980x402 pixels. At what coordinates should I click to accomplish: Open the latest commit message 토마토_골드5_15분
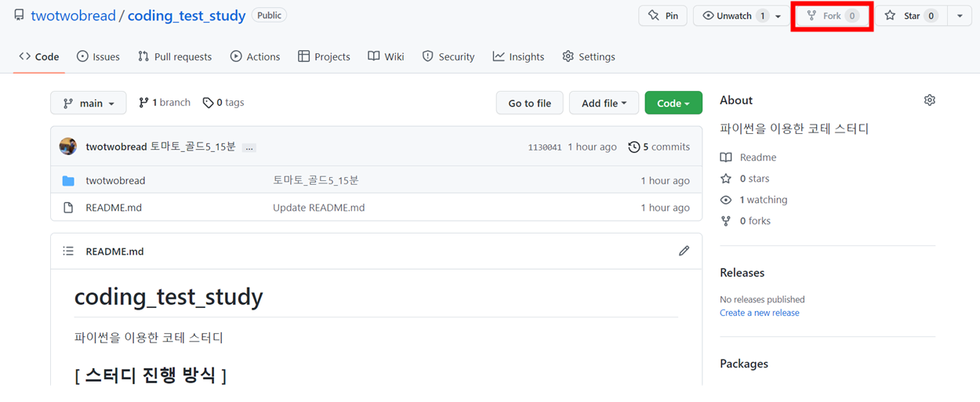193,147
